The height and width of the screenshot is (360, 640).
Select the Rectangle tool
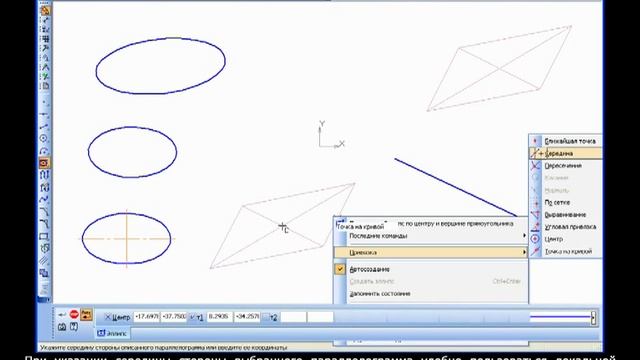pyautogui.click(x=45, y=236)
